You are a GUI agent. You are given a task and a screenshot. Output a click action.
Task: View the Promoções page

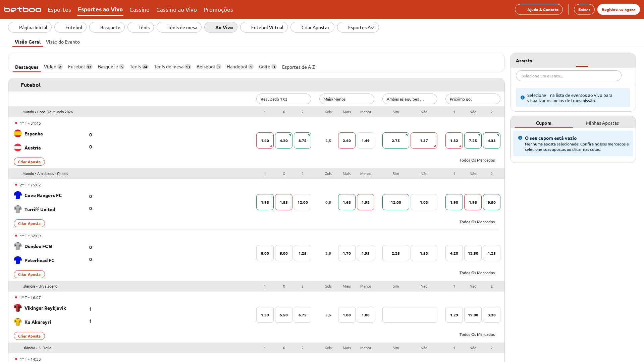point(218,9)
